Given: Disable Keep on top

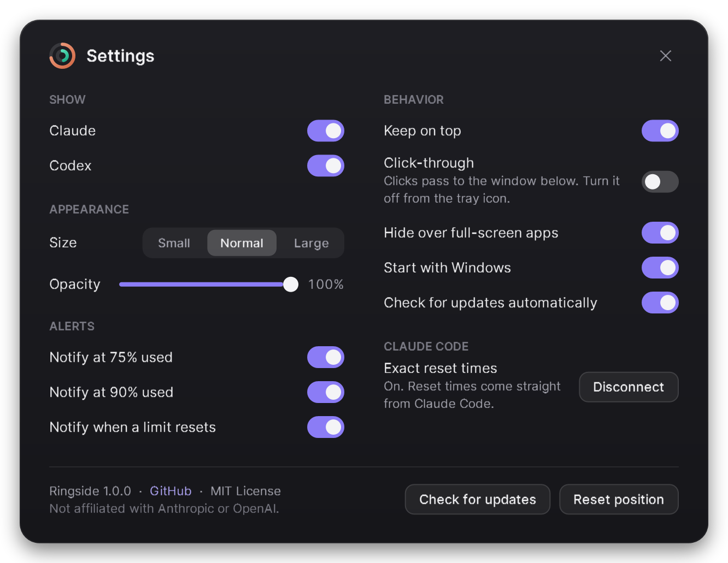Looking at the screenshot, I should 660,131.
